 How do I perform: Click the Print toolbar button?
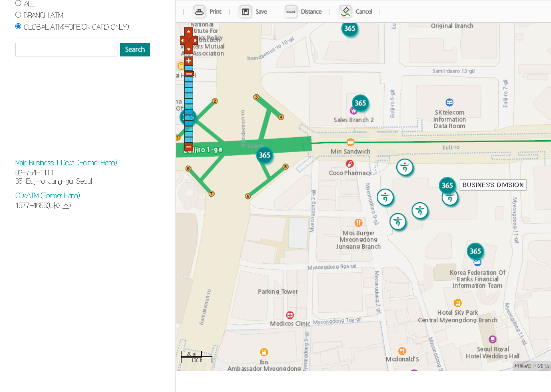pos(208,12)
